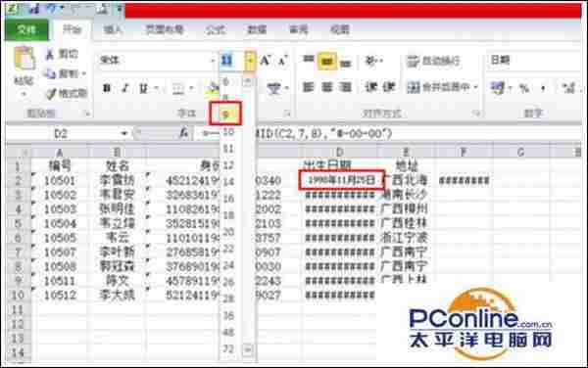
Task: Toggle Italic formatting
Action: click(125, 88)
